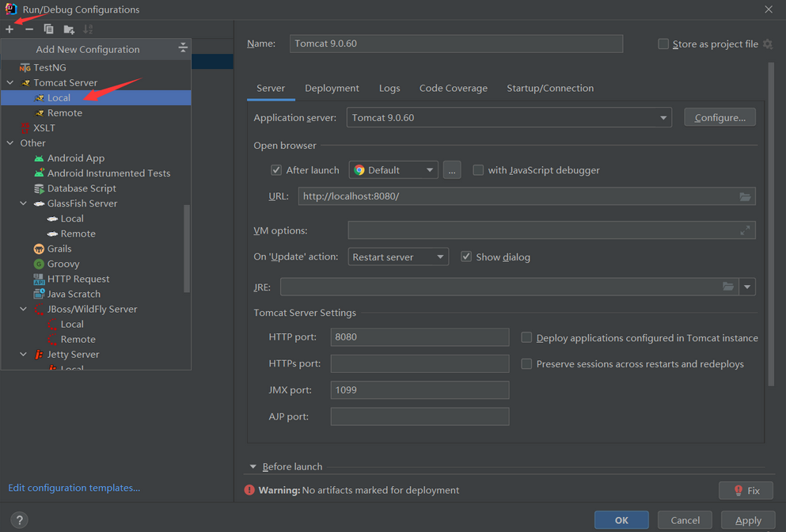
Task: Open the browser Default dropdown
Action: point(393,170)
